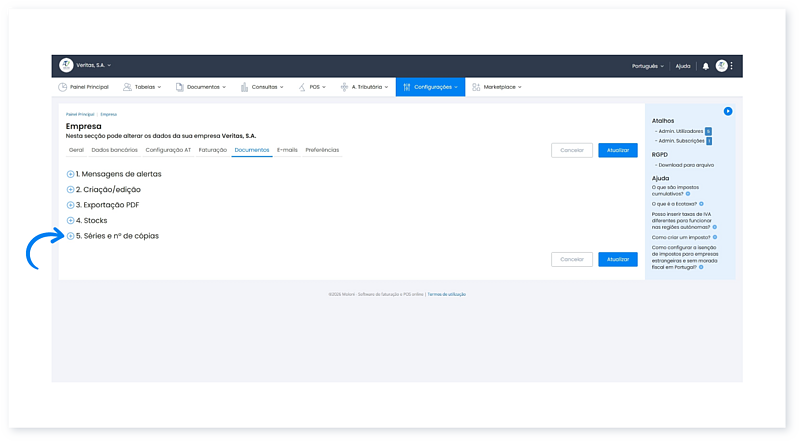Expand section 3. Exportação PDF
Viewport: 800px width, 442px height.
click(70, 205)
